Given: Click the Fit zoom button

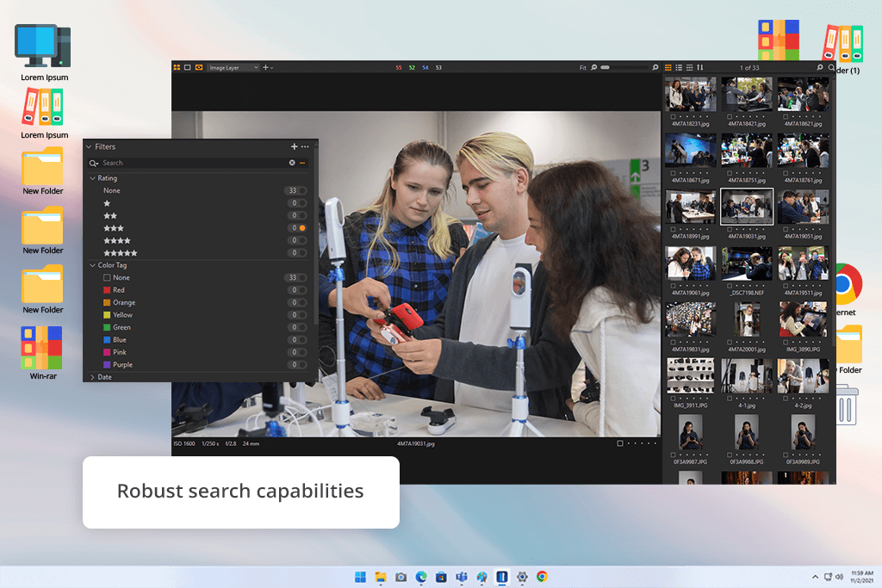Looking at the screenshot, I should coord(583,67).
